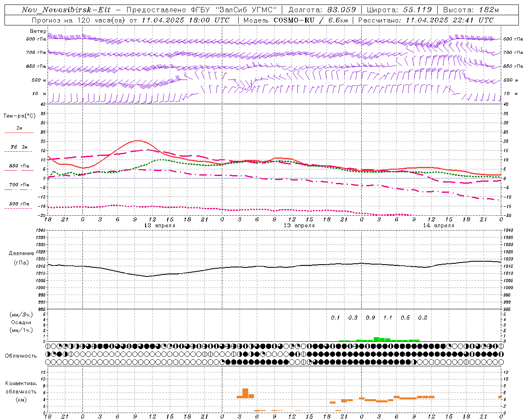Click the 850 гПа temperature legend entry
525x420 pixels.
tap(19, 166)
